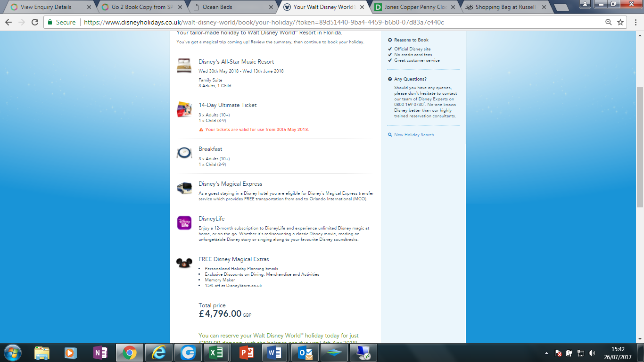644x362 pixels.
Task: Open Excel from the taskbar
Action: click(217, 353)
